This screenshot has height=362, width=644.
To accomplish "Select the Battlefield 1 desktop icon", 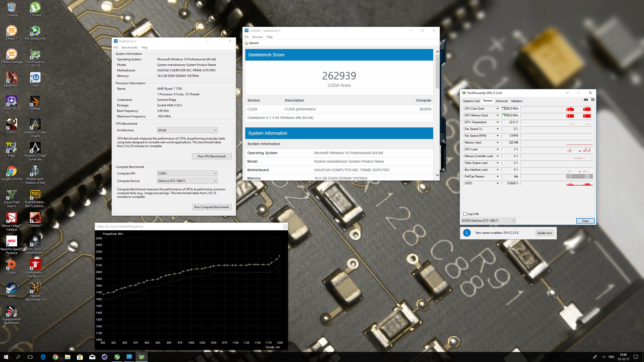I will click(12, 80).
